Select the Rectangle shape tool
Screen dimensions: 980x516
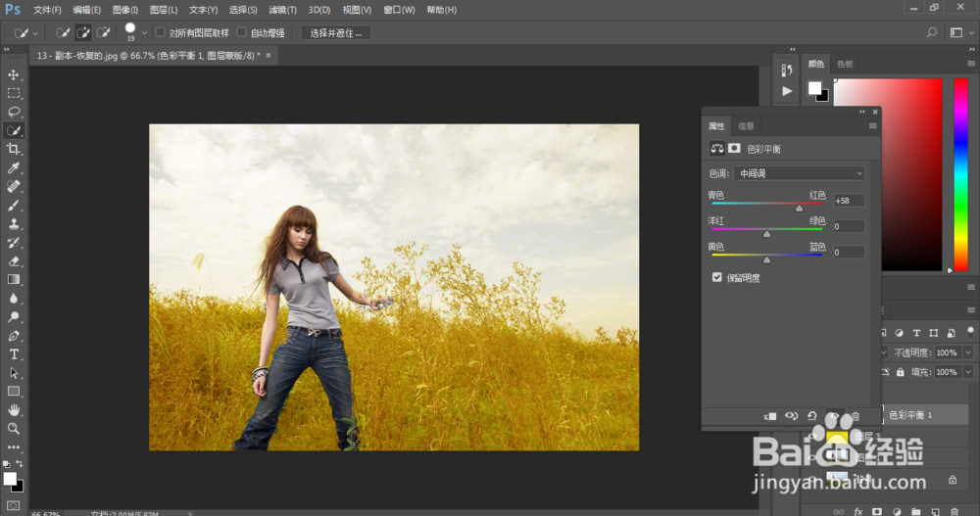[x=13, y=391]
